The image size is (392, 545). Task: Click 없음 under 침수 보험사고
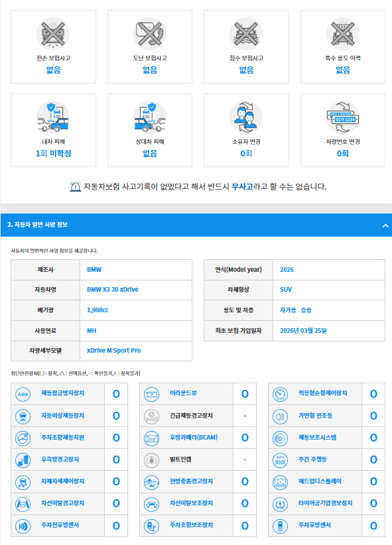pos(246,70)
